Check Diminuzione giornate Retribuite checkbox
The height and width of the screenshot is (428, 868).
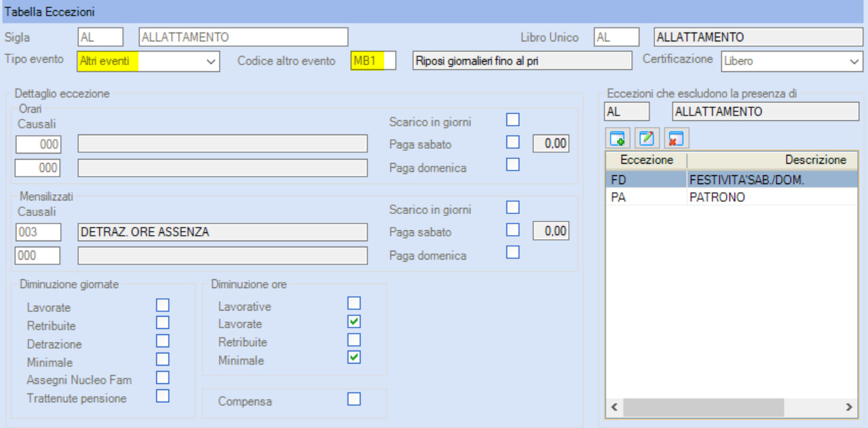click(x=163, y=323)
